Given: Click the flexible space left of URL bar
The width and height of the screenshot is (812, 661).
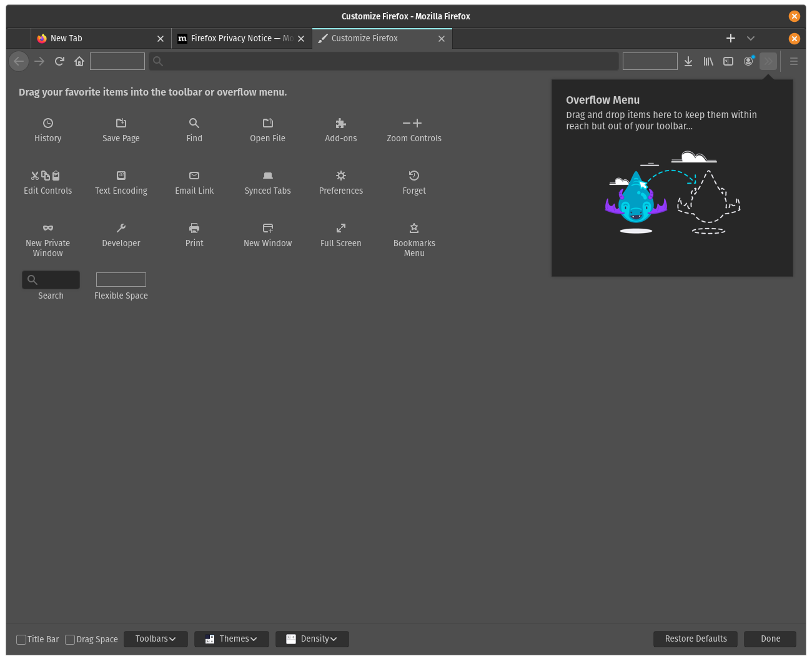Looking at the screenshot, I should [x=117, y=61].
